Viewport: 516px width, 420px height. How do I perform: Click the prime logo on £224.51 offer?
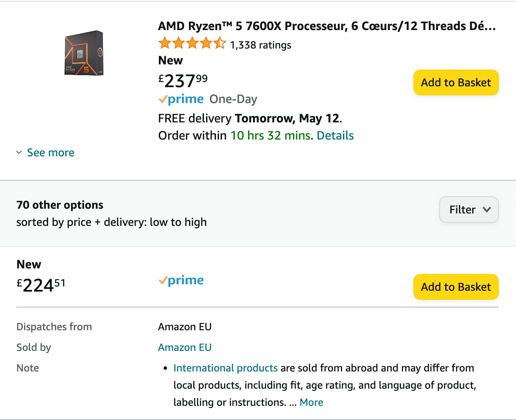(x=181, y=280)
